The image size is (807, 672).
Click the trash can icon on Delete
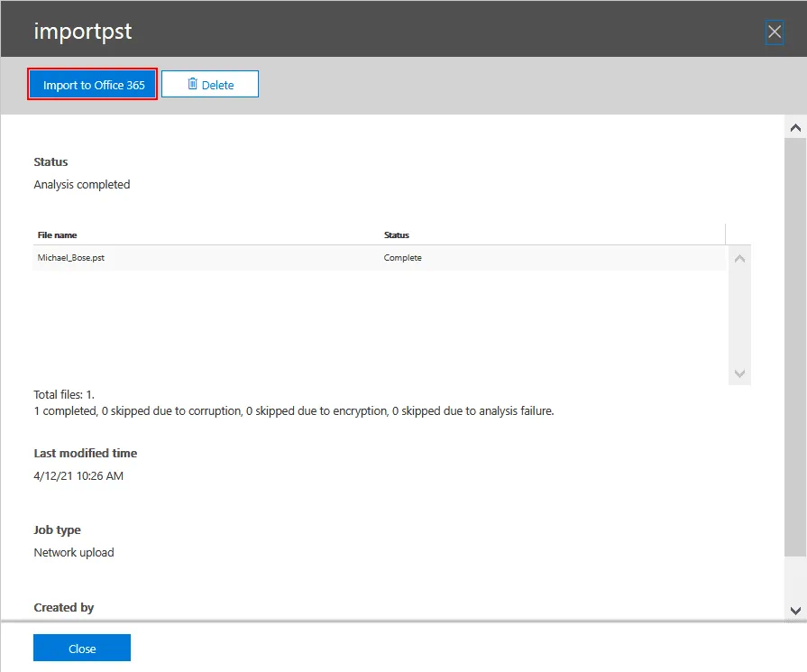click(x=192, y=84)
